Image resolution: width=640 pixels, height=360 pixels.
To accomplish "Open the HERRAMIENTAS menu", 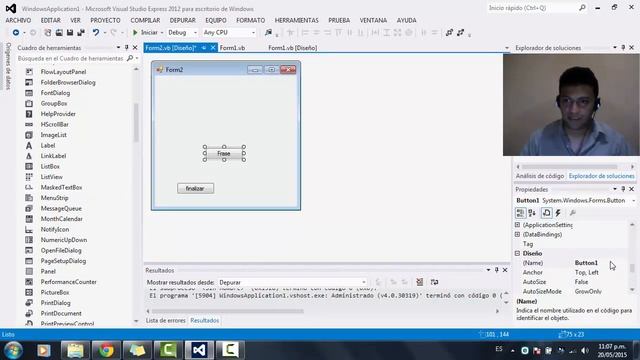I will pyautogui.click(x=296, y=20).
